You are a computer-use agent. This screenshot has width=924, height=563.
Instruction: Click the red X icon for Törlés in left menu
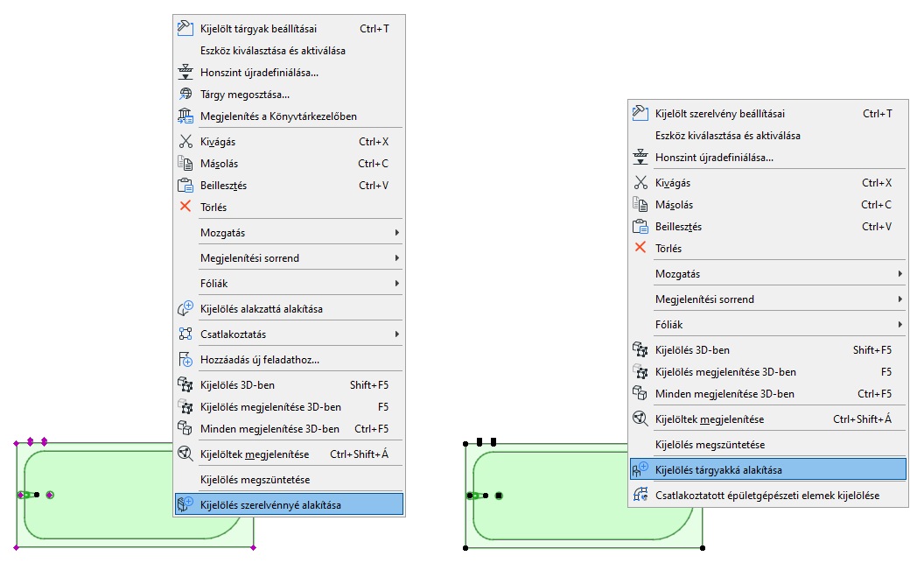click(x=185, y=207)
